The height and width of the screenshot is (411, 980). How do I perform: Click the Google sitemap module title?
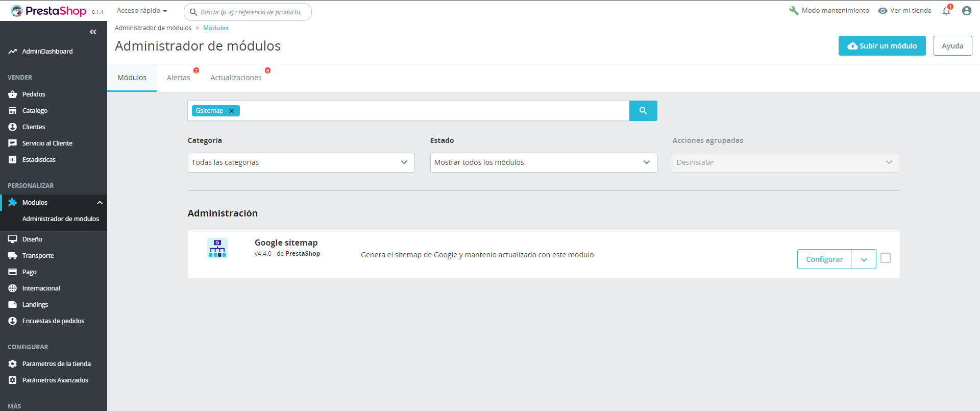(286, 243)
